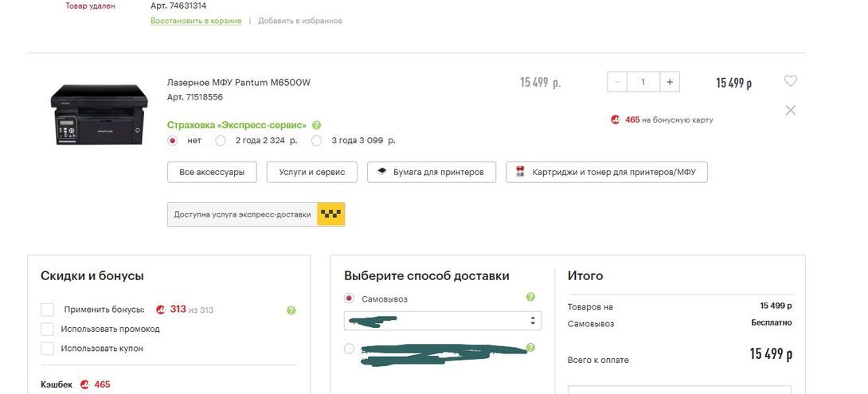Click the yellow taxi express-delivery icon
868x394 pixels.
point(330,214)
